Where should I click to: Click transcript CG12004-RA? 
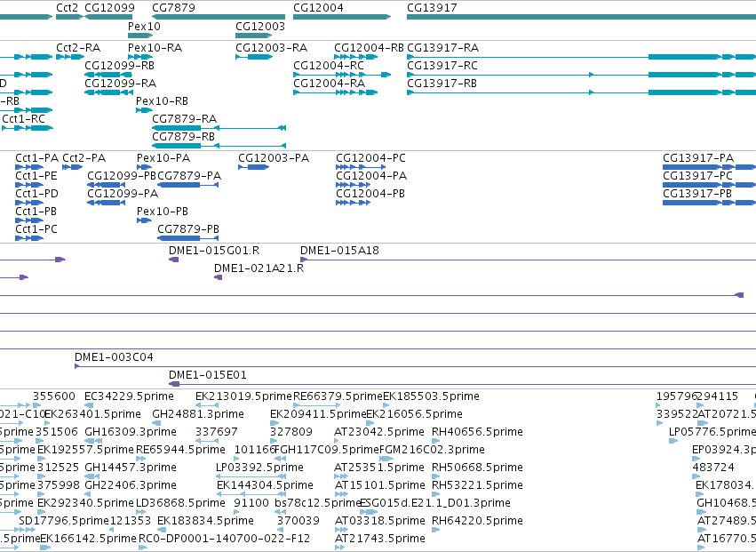(x=330, y=83)
